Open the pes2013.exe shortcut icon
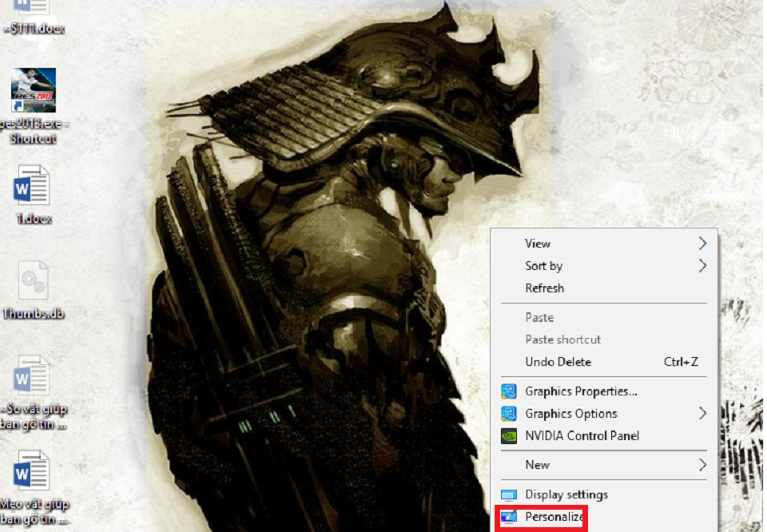 [34, 90]
